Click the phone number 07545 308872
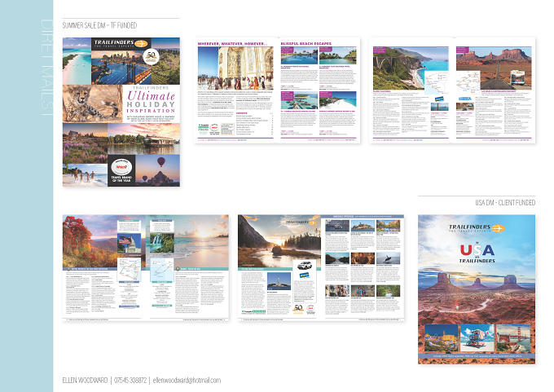The width and height of the screenshot is (554, 392). 130,381
